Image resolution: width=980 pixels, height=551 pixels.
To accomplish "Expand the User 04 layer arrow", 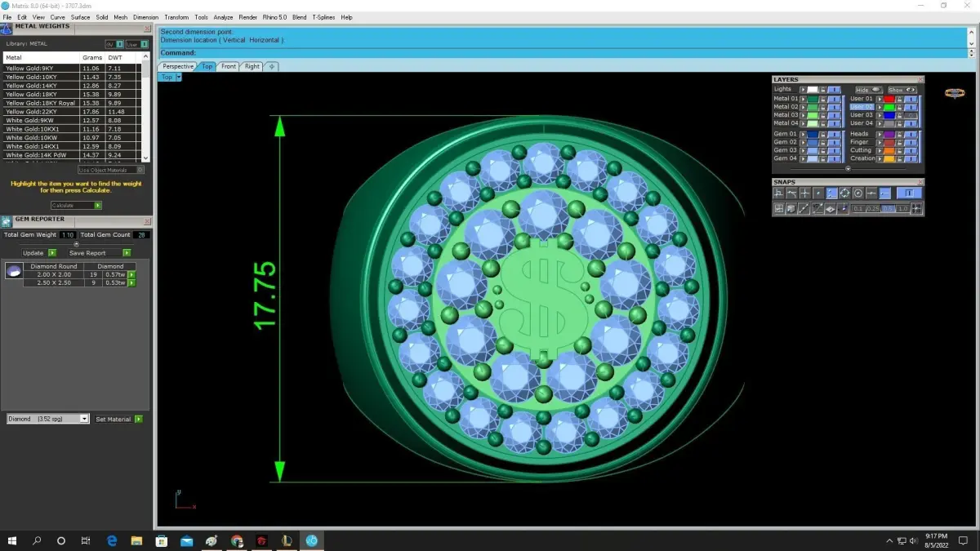I will coord(880,123).
